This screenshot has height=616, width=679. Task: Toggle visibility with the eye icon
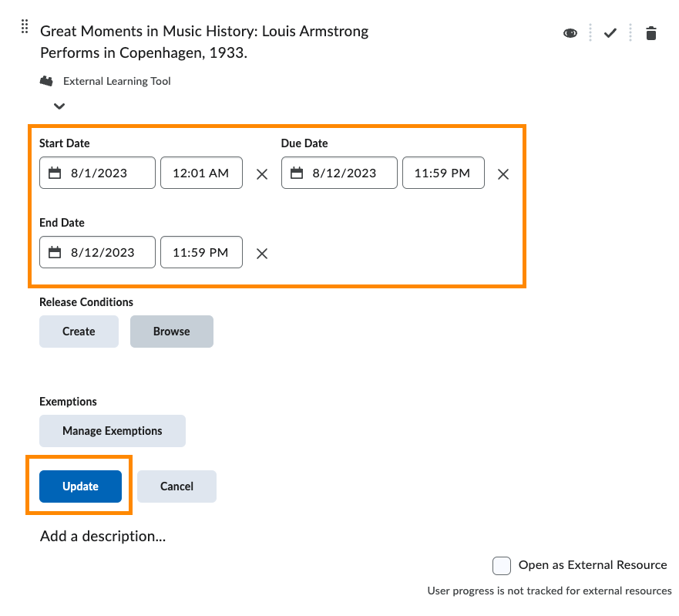[x=570, y=33]
